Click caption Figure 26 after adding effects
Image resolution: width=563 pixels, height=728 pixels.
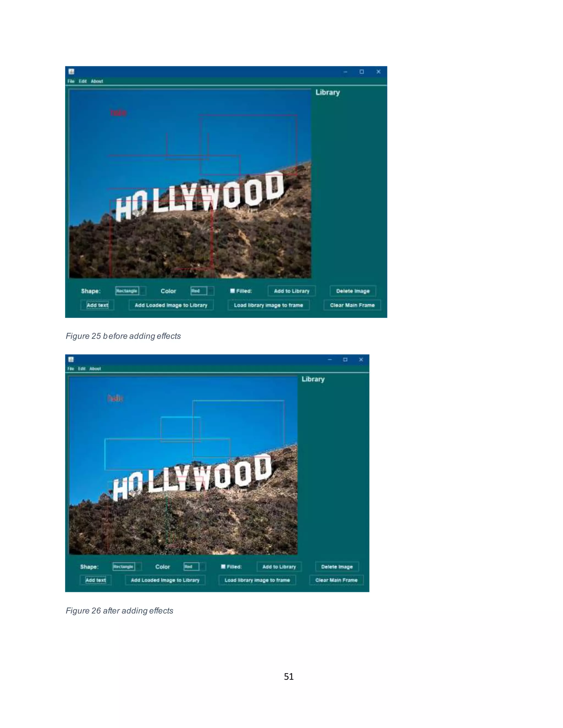(x=119, y=611)
